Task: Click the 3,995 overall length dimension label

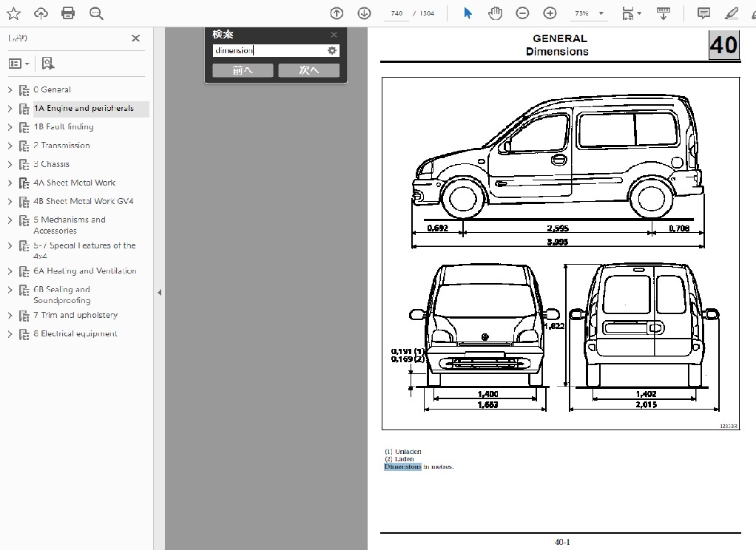Action: (x=557, y=242)
